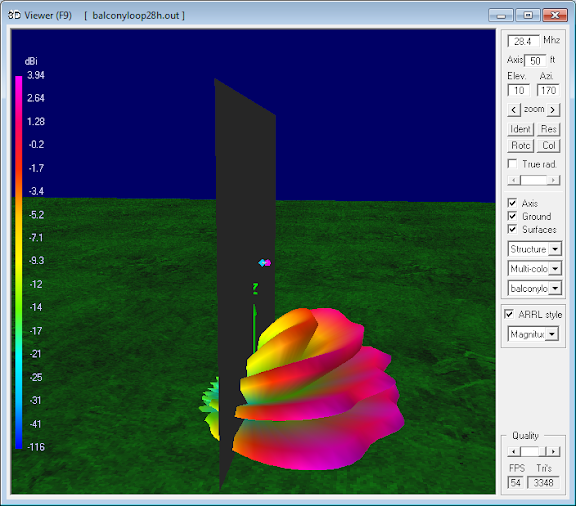The image size is (576, 506).
Task: Click the True rad slider left arrow
Action: [514, 180]
